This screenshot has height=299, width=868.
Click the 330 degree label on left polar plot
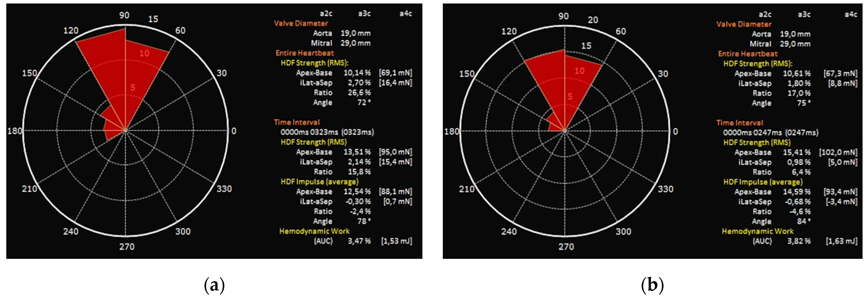[x=224, y=189]
